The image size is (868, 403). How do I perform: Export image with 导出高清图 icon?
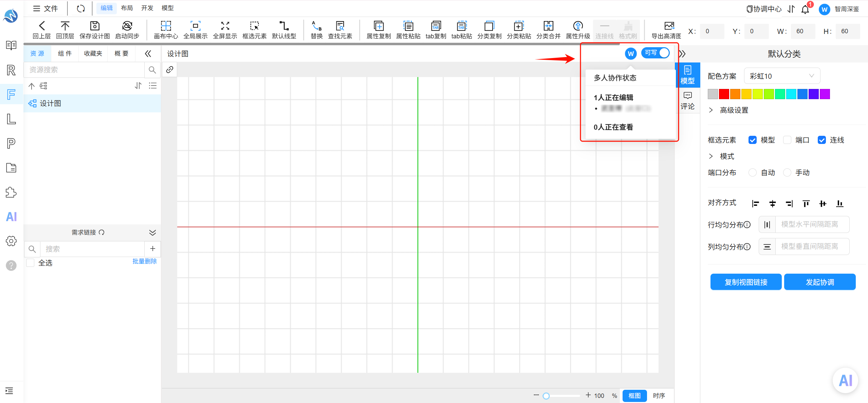point(669,26)
